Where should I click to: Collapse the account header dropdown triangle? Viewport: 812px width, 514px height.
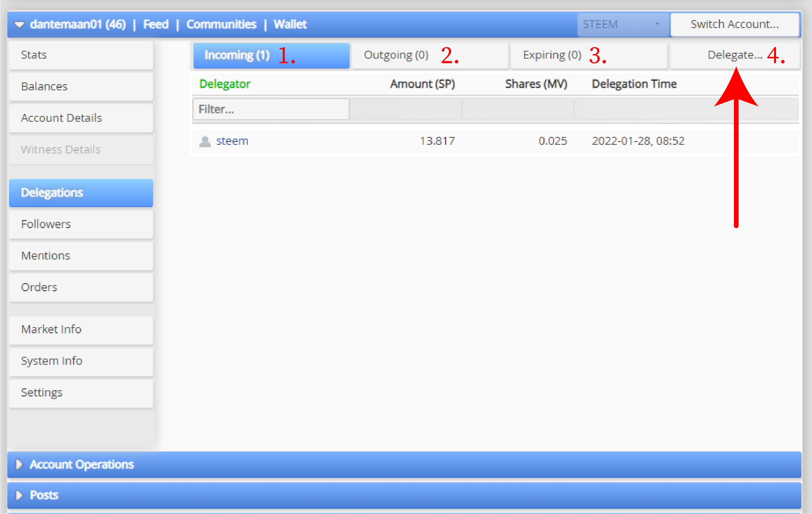pyautogui.click(x=19, y=25)
